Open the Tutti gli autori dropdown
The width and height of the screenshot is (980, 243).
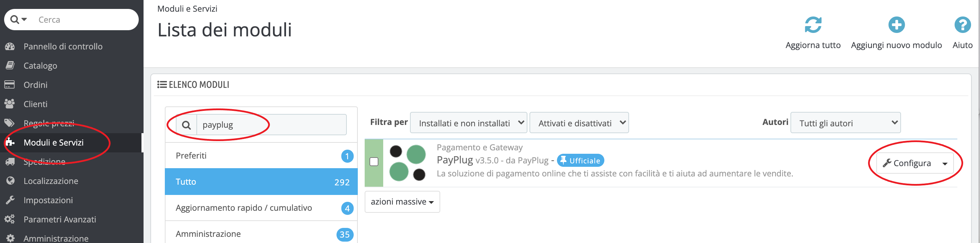[x=845, y=123]
